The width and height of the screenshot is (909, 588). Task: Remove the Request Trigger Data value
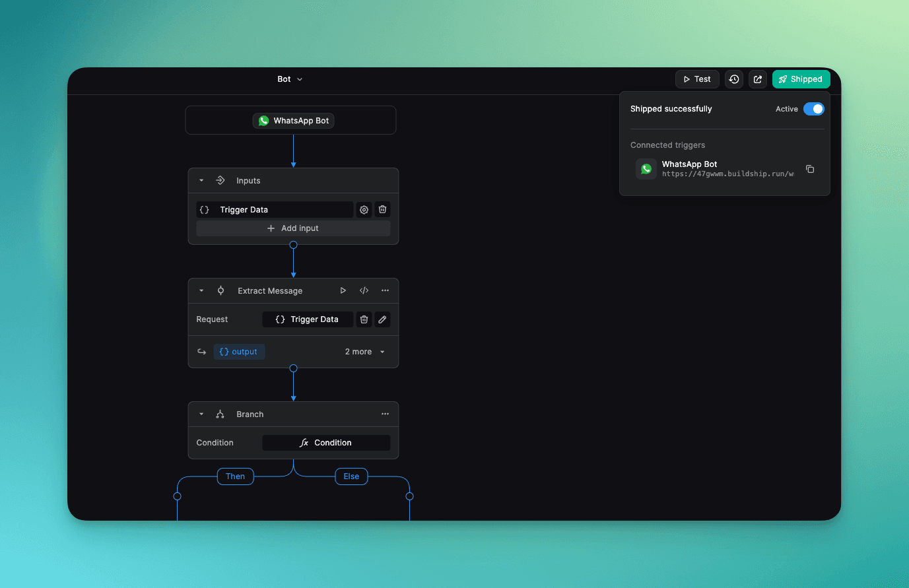pos(364,319)
